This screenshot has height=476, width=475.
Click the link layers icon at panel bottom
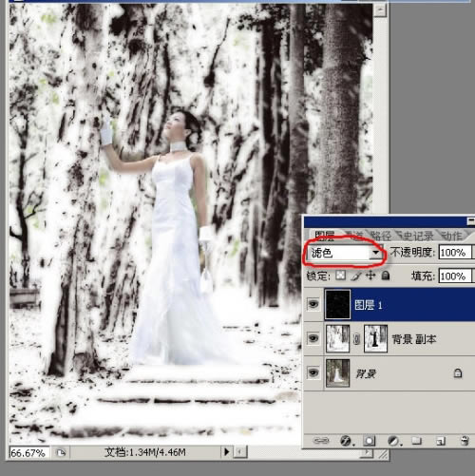(321, 440)
